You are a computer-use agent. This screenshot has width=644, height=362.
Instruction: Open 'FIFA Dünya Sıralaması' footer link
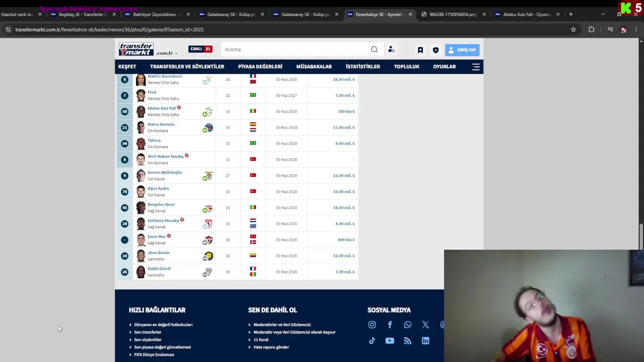[x=154, y=355]
